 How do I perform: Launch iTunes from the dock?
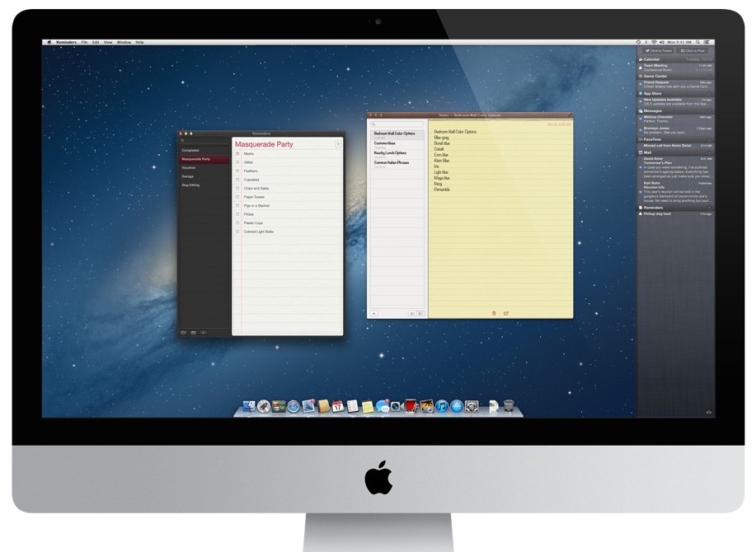click(x=442, y=407)
